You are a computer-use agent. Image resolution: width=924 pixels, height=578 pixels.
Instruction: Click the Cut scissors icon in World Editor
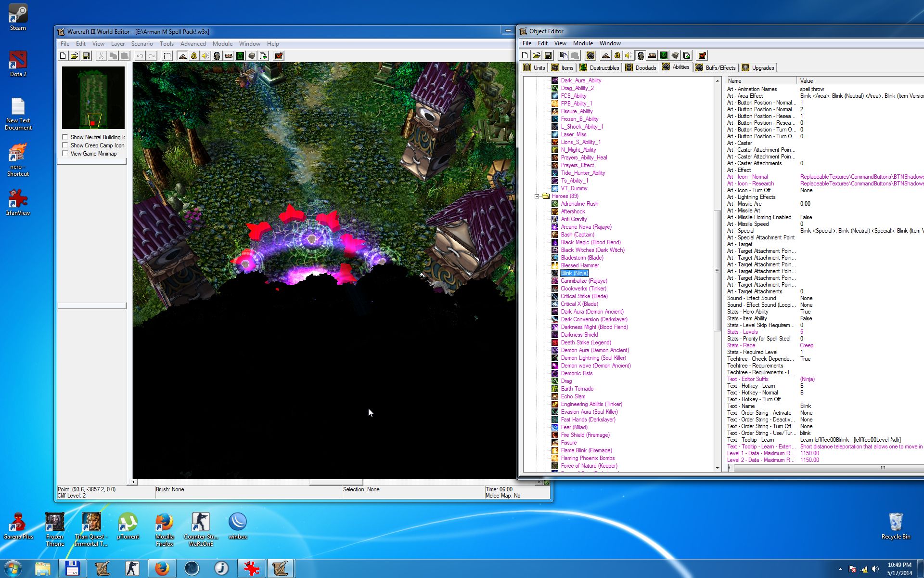tap(101, 56)
